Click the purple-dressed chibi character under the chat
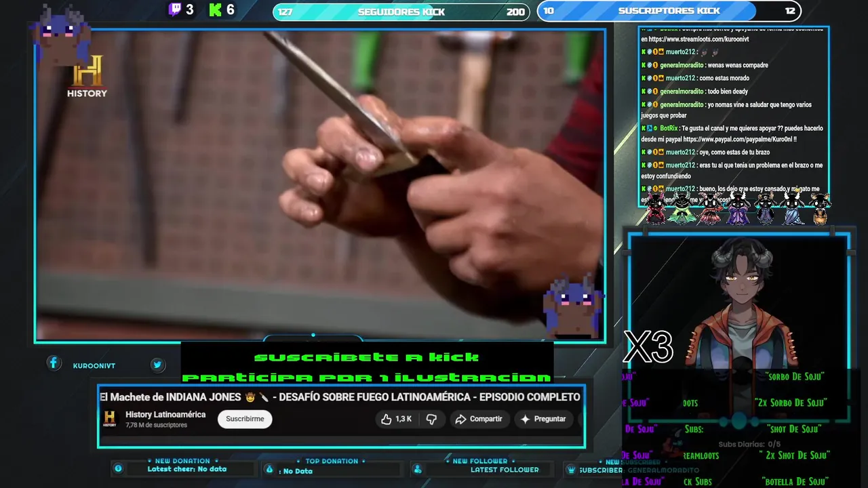The image size is (868, 488). pyautogui.click(x=738, y=208)
